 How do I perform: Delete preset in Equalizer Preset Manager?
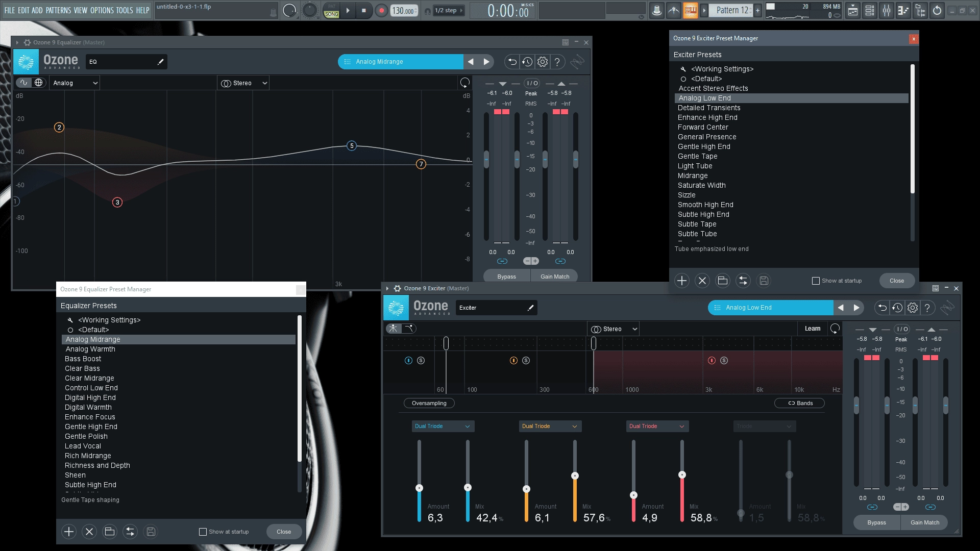89,532
